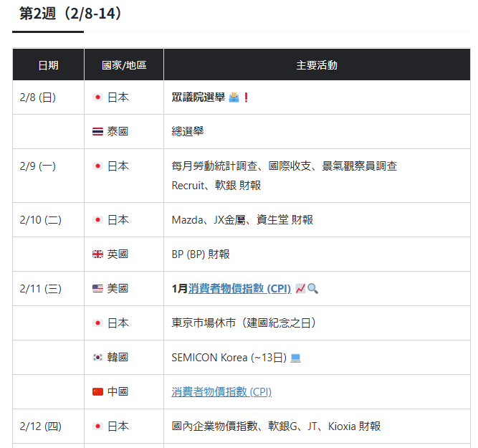Screen dimensions: 478x448
Task: Click the US 1月消費者物價指數 (CPI) link
Action: click(239, 289)
